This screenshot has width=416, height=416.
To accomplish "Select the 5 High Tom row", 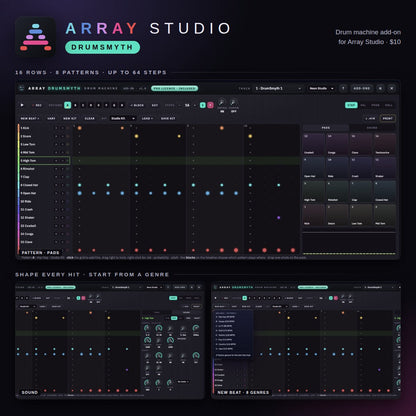I will [x=45, y=161].
